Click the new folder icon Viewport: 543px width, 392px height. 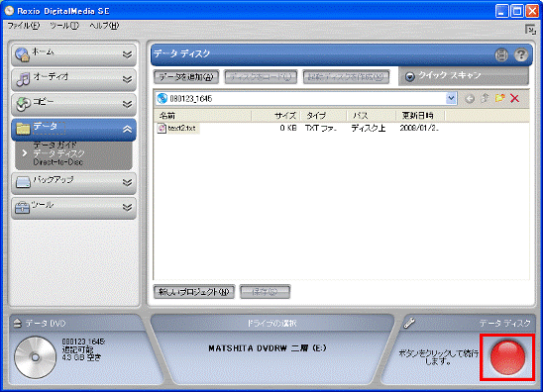tap(499, 98)
